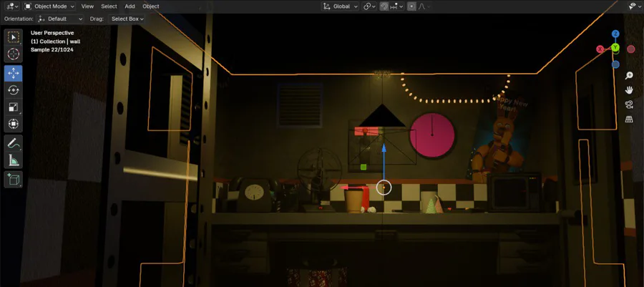Open the Drag Select Box dropdown
This screenshot has width=644, height=287.
(x=127, y=19)
